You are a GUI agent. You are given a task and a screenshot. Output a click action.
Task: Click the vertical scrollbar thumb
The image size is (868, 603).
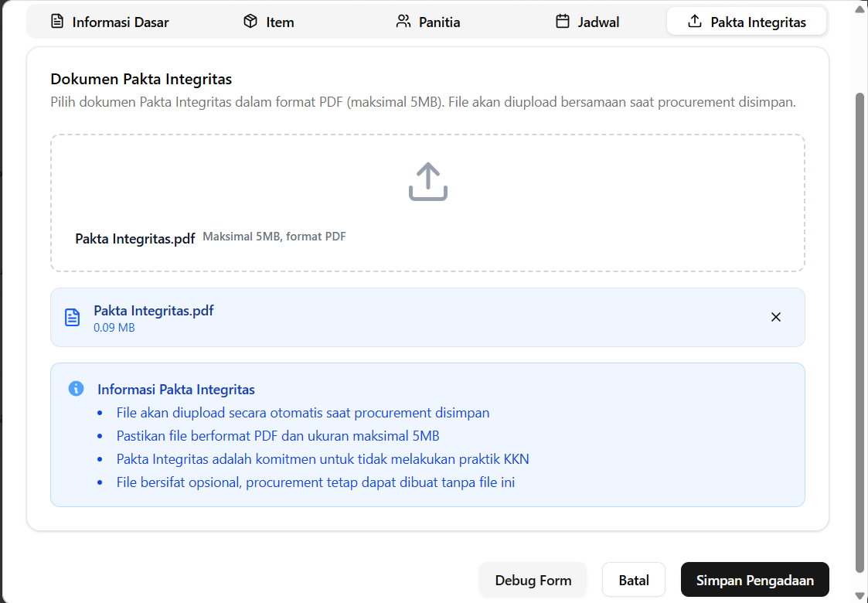[x=860, y=332]
